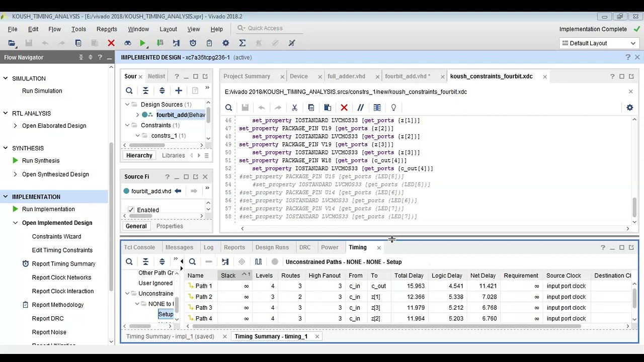Screen dimensions: 644x362
Task: Search in the constraints editor with magnifier
Action: (x=228, y=108)
